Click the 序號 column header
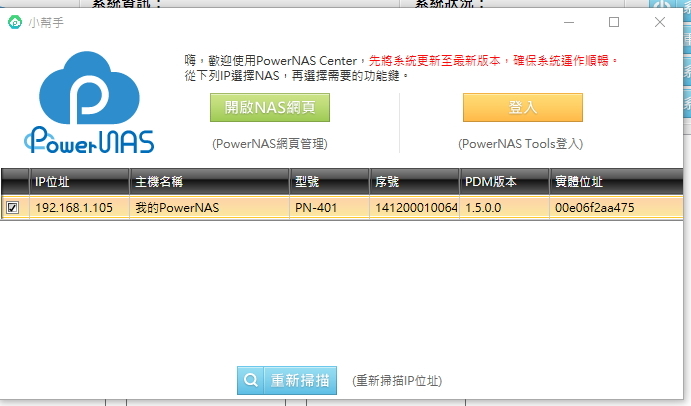 (x=415, y=182)
